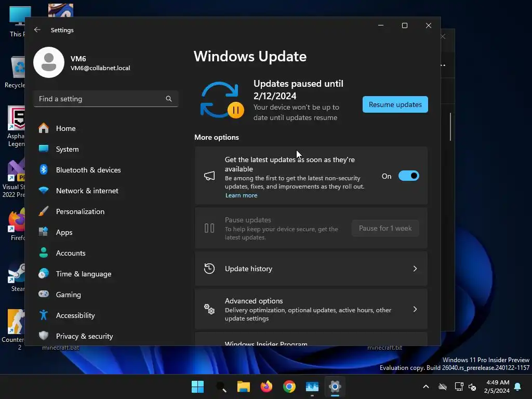
Task: Open the Personalization page
Action: 80,211
